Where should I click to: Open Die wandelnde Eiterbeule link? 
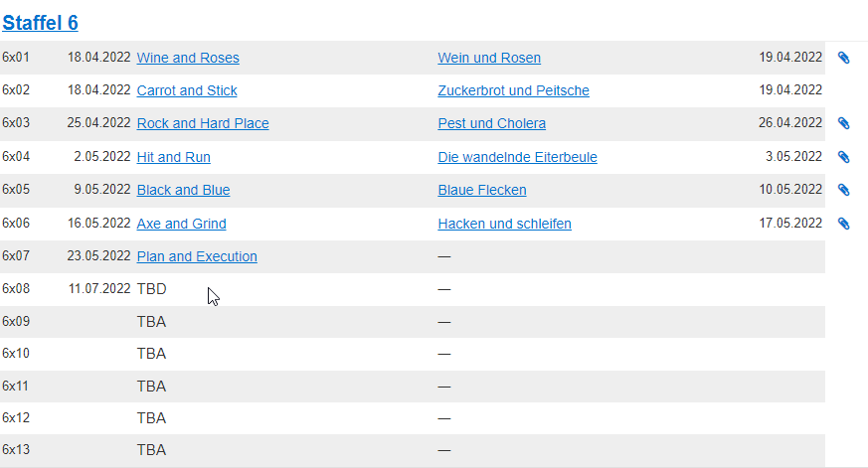pos(517,157)
